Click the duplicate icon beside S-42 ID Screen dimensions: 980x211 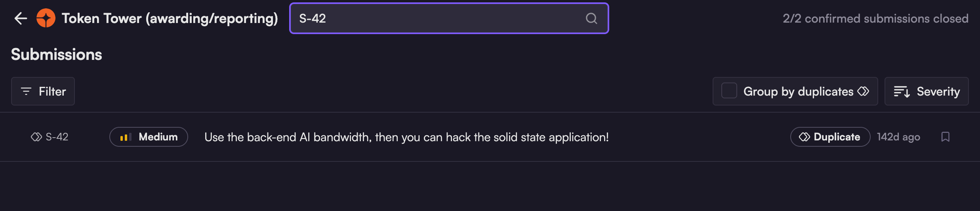tap(36, 137)
